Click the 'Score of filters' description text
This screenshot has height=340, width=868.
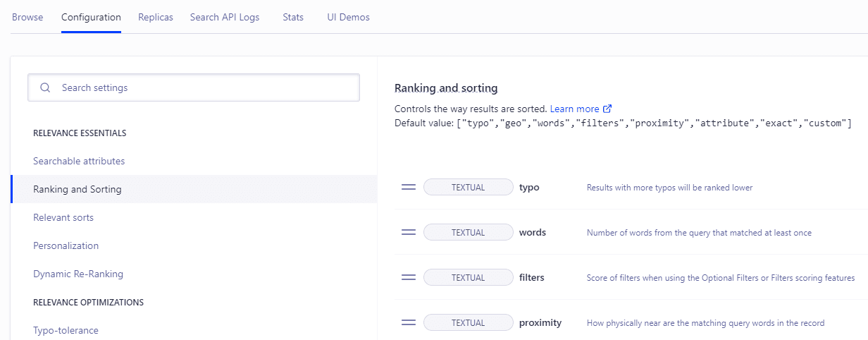(721, 278)
